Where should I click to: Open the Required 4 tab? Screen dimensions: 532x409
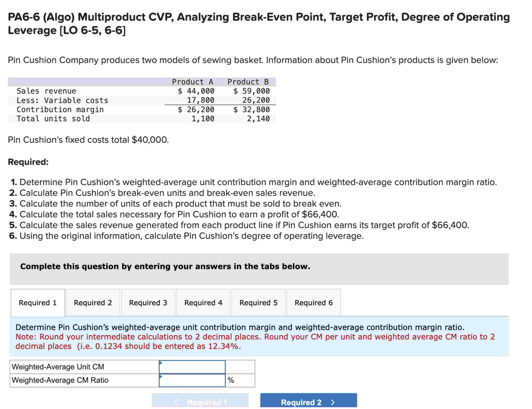coord(203,303)
